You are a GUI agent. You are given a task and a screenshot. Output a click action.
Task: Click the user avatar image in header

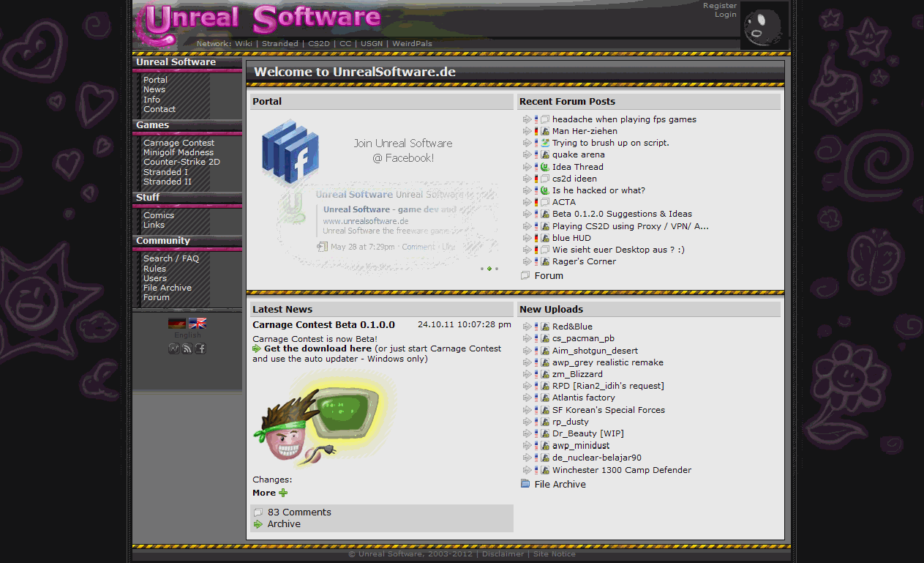[765, 26]
